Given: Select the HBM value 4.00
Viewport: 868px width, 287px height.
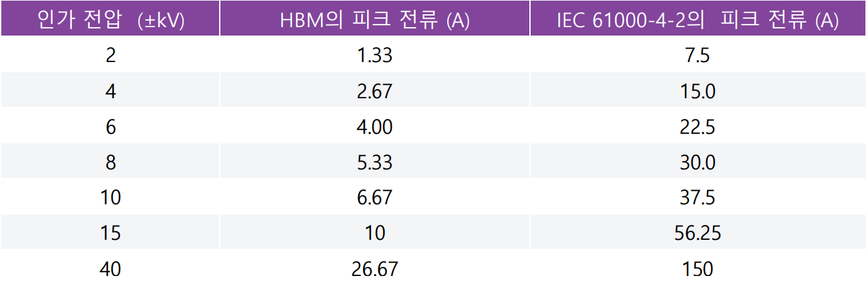Looking at the screenshot, I should [x=375, y=127].
